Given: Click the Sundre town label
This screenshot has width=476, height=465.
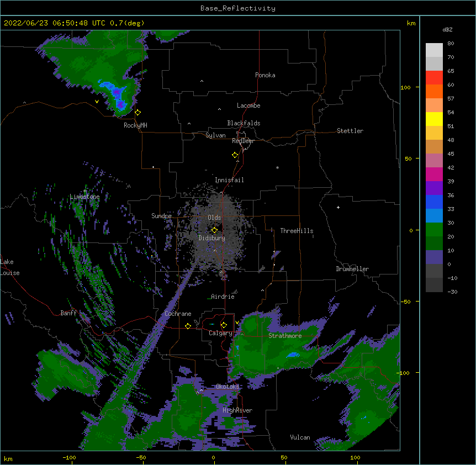Looking at the screenshot, I should [161, 216].
